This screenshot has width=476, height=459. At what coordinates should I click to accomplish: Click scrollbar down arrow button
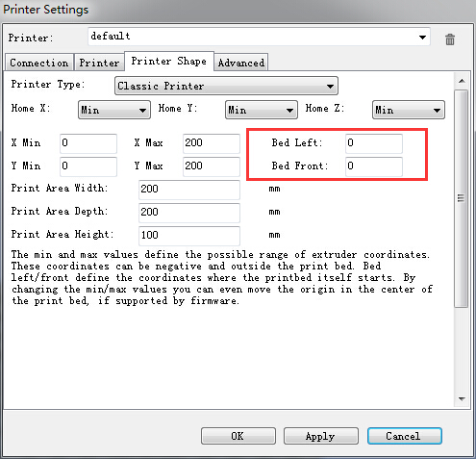(462, 398)
